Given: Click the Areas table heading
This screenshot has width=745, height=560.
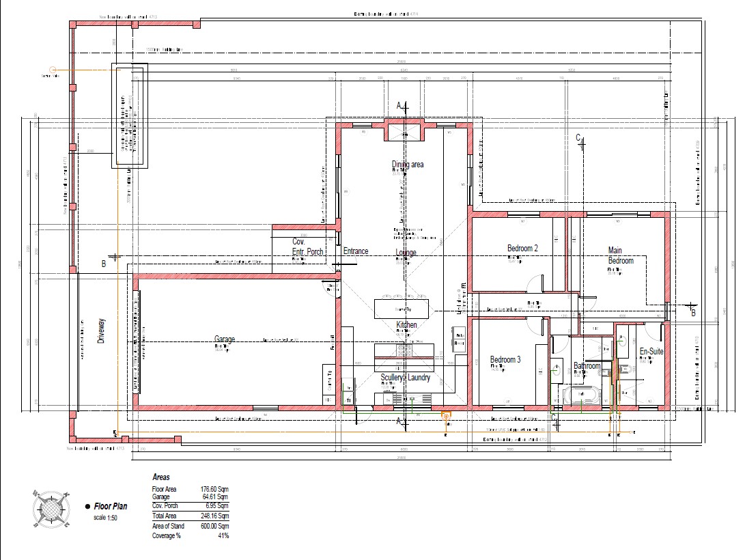Looking at the screenshot, I should click(161, 477).
